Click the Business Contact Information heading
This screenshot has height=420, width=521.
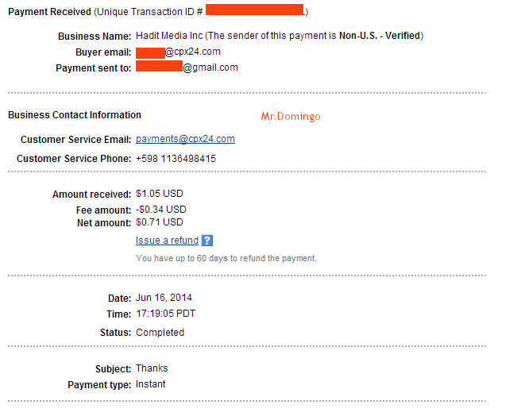click(x=75, y=115)
